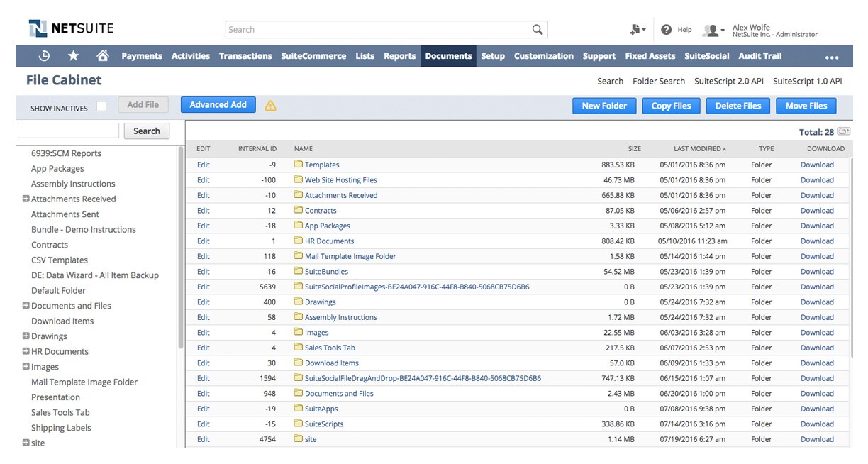
Task: Click the Move Files button
Action: tap(806, 106)
